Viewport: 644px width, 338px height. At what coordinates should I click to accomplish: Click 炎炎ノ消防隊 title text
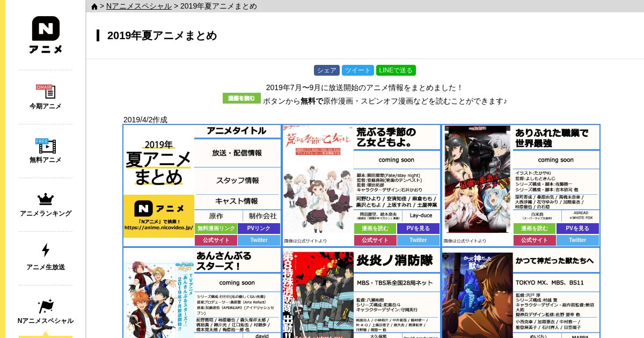coord(394,261)
